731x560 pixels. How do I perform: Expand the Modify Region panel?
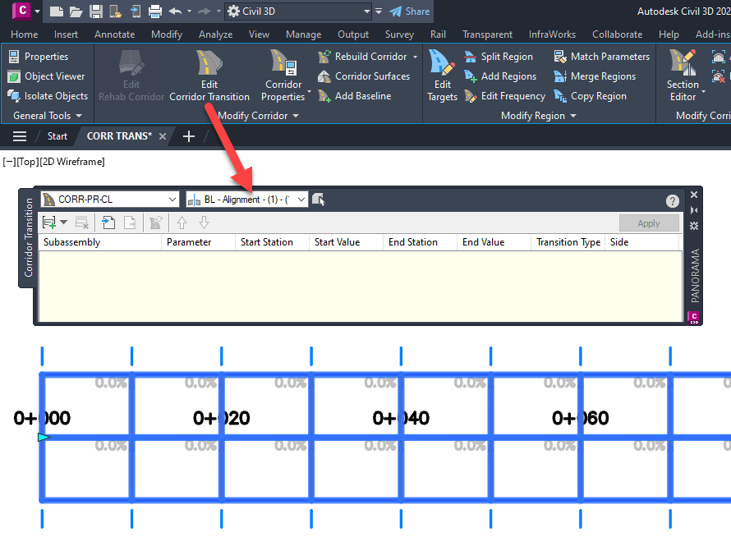[539, 116]
